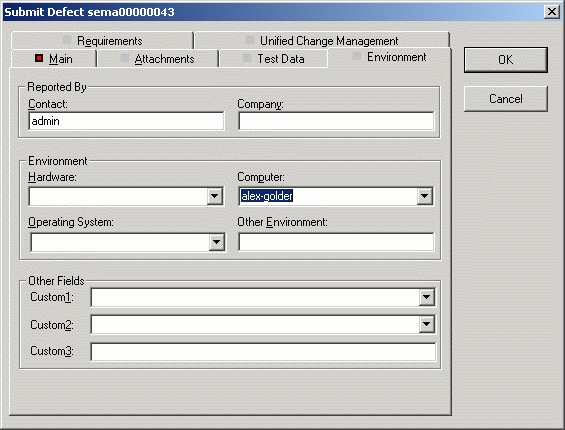Click the Main tab label
The image size is (565, 430).
[x=61, y=59]
